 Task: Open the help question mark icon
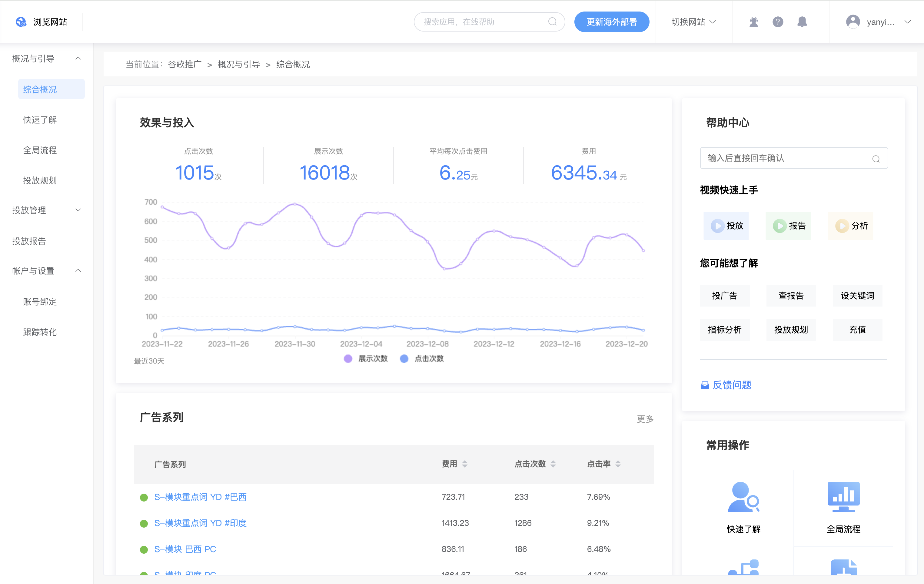pos(777,22)
